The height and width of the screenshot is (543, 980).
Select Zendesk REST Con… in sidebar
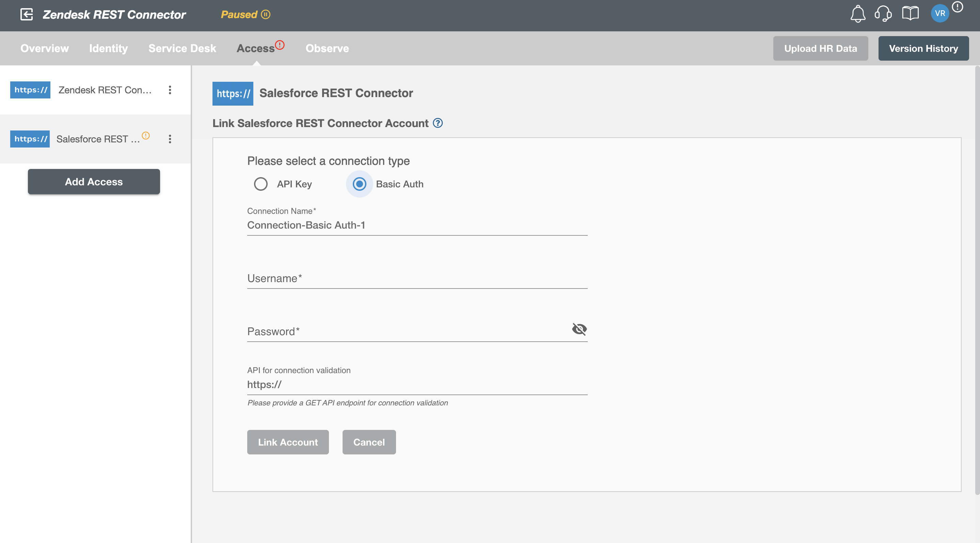click(95, 90)
